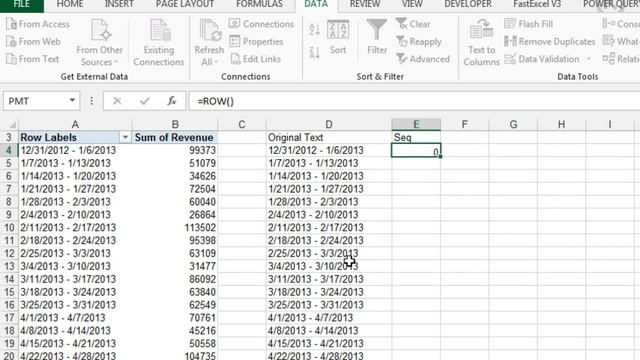The height and width of the screenshot is (360, 640).
Task: Select column D header
Action: click(329, 124)
